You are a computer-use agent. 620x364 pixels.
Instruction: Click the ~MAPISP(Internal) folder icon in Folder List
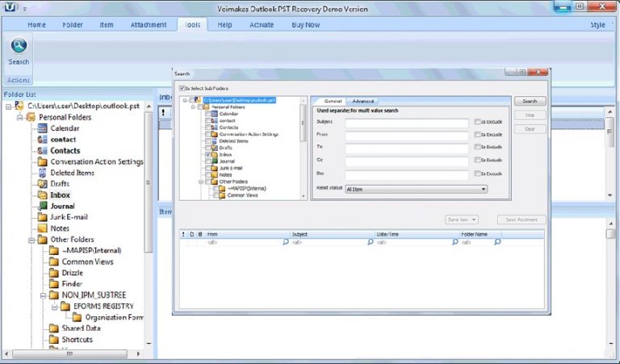[54, 250]
